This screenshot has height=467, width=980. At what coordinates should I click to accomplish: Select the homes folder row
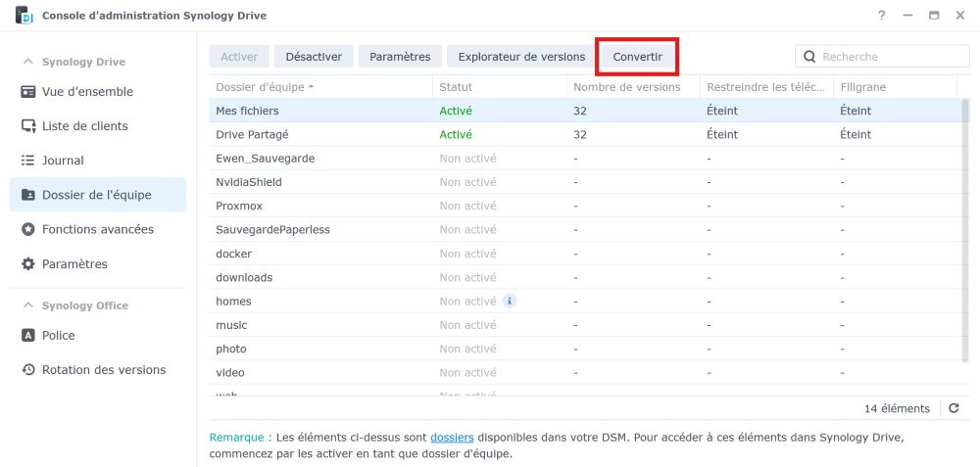pos(584,301)
